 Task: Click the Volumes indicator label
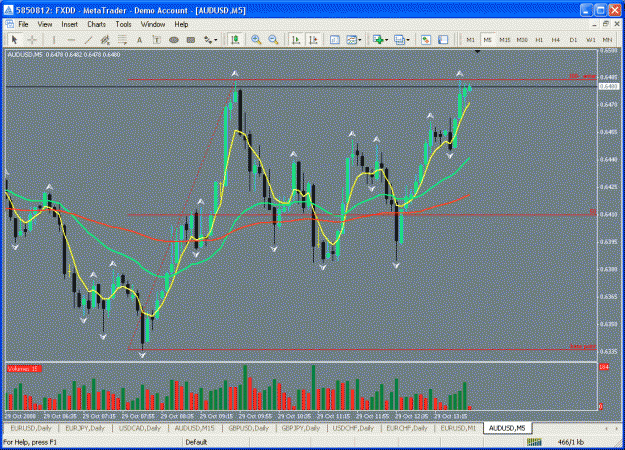24,369
